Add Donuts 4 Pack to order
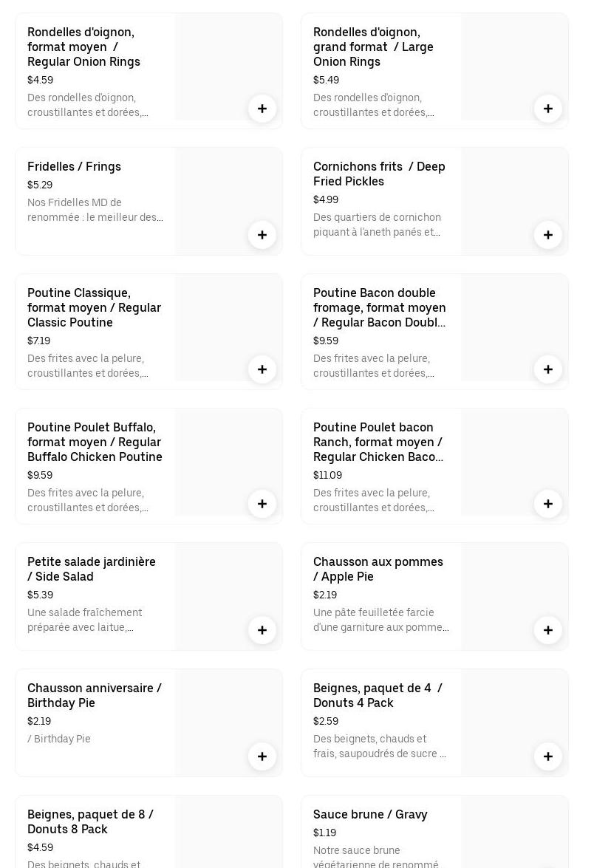The image size is (594, 868). (548, 756)
